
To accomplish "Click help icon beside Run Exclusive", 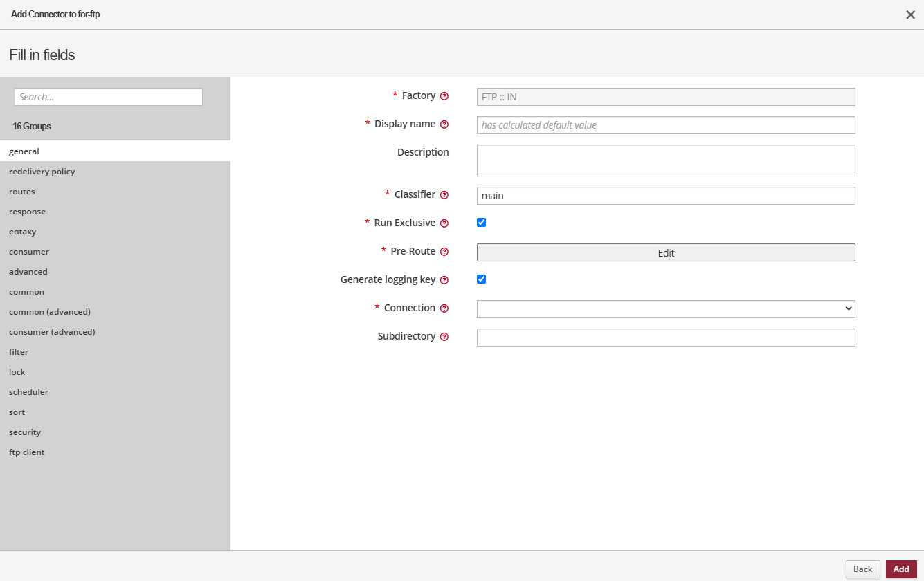I will (x=444, y=223).
